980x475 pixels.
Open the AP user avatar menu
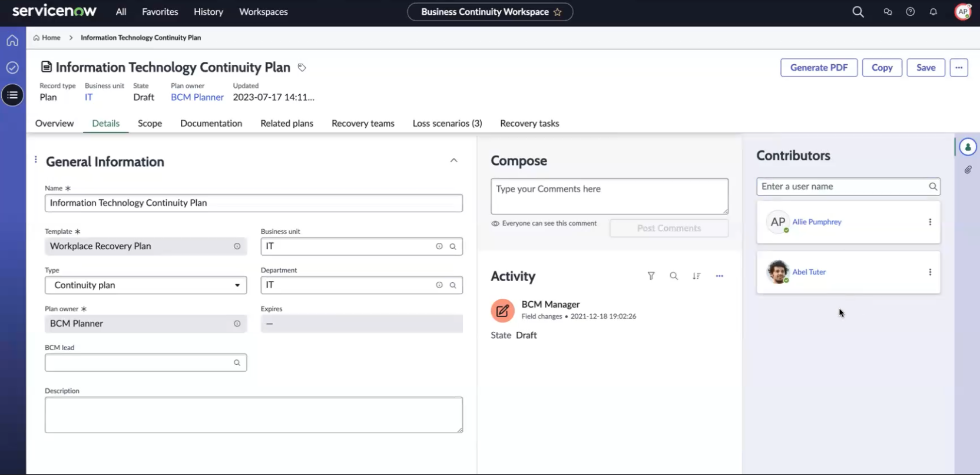click(x=963, y=12)
